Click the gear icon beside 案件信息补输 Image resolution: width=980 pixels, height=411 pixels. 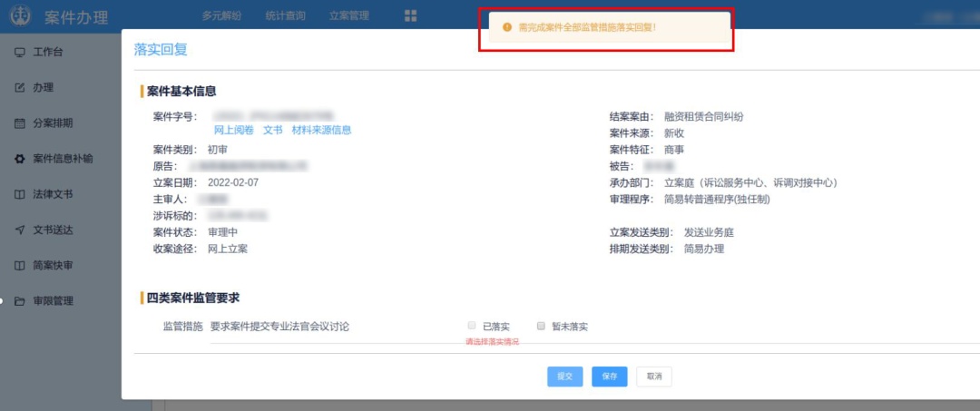click(20, 159)
